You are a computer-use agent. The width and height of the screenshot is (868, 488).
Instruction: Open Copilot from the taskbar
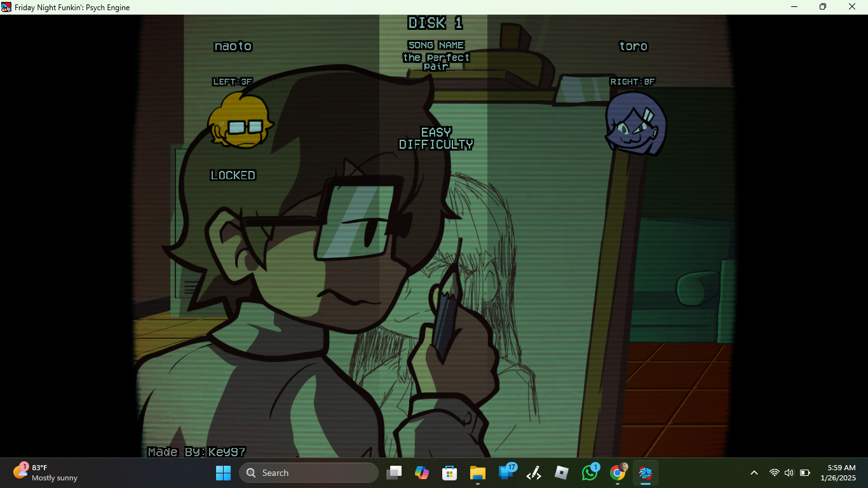click(x=422, y=473)
